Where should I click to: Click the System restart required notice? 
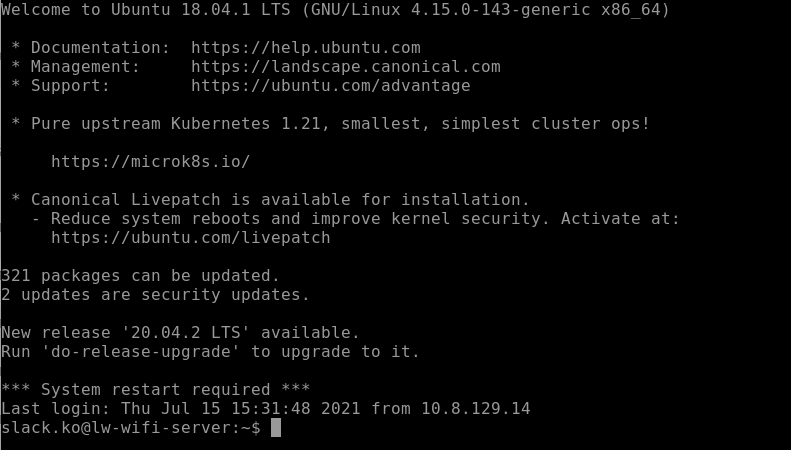155,389
